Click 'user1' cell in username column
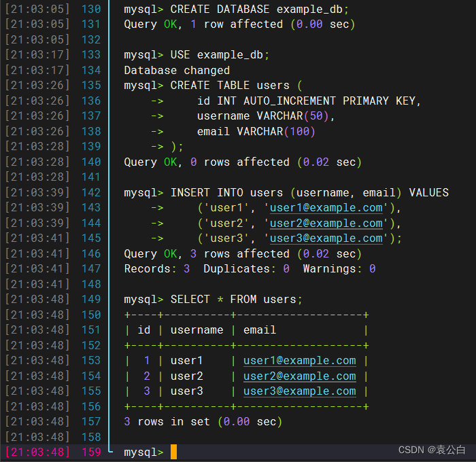This screenshot has width=476, height=462. click(186, 361)
